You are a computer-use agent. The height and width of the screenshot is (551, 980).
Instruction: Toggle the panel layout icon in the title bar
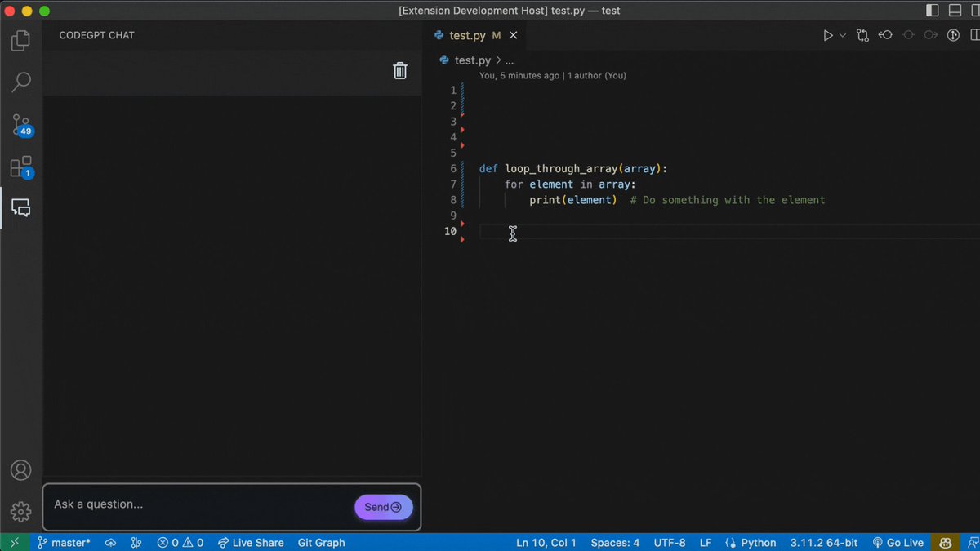tap(955, 11)
